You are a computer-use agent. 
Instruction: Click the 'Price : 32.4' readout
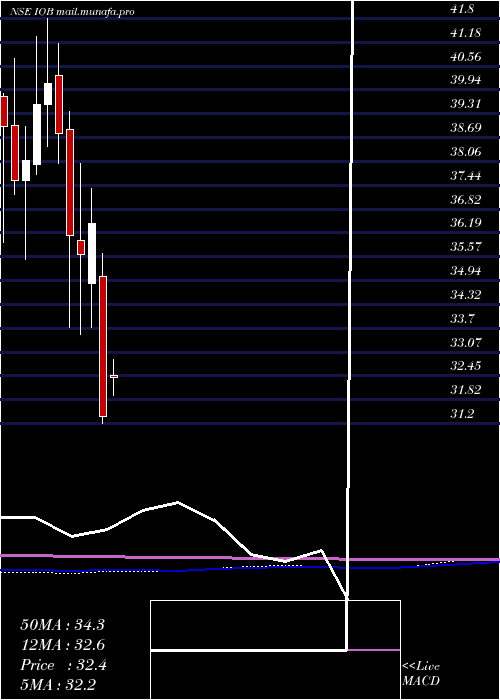[x=63, y=665]
